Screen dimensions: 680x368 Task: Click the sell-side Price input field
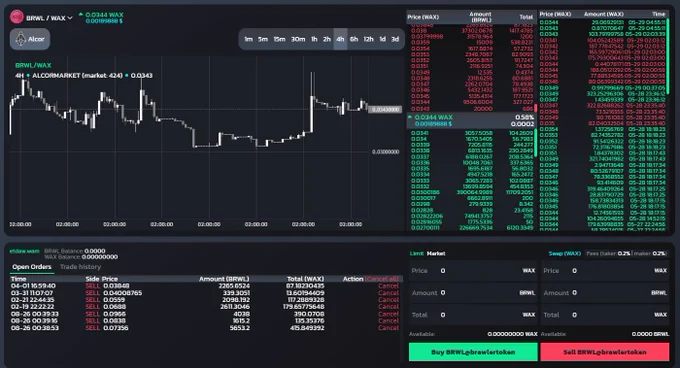click(605, 271)
